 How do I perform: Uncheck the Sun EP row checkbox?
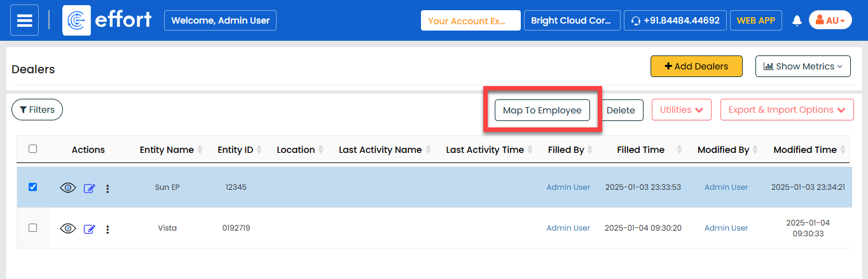[x=33, y=187]
